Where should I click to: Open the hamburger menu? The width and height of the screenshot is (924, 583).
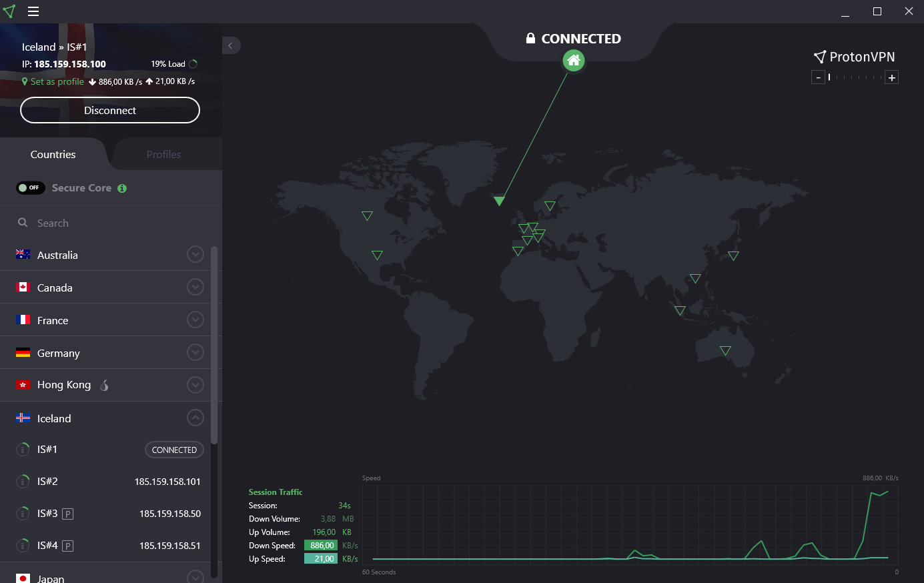tap(33, 11)
